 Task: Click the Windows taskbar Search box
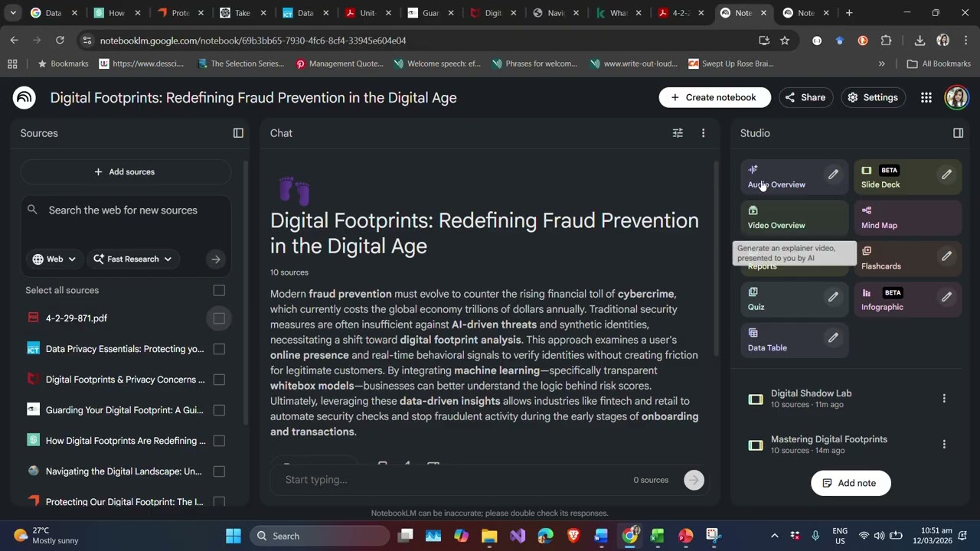tap(319, 536)
